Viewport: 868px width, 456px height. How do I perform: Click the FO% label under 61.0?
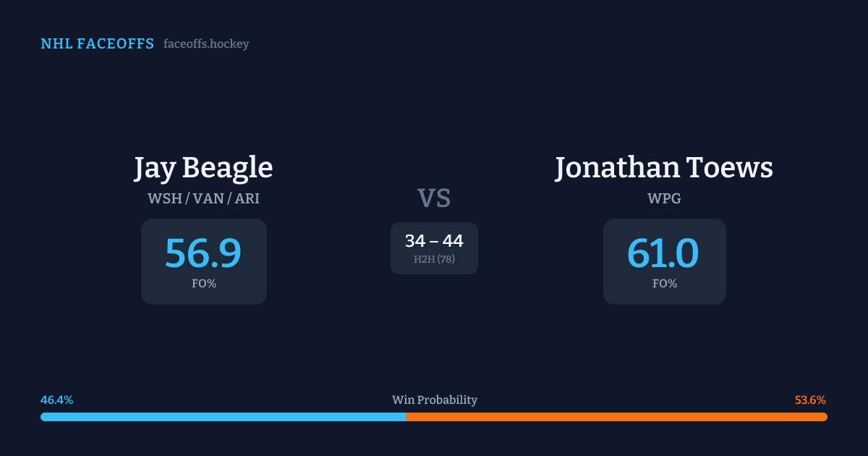coord(665,284)
